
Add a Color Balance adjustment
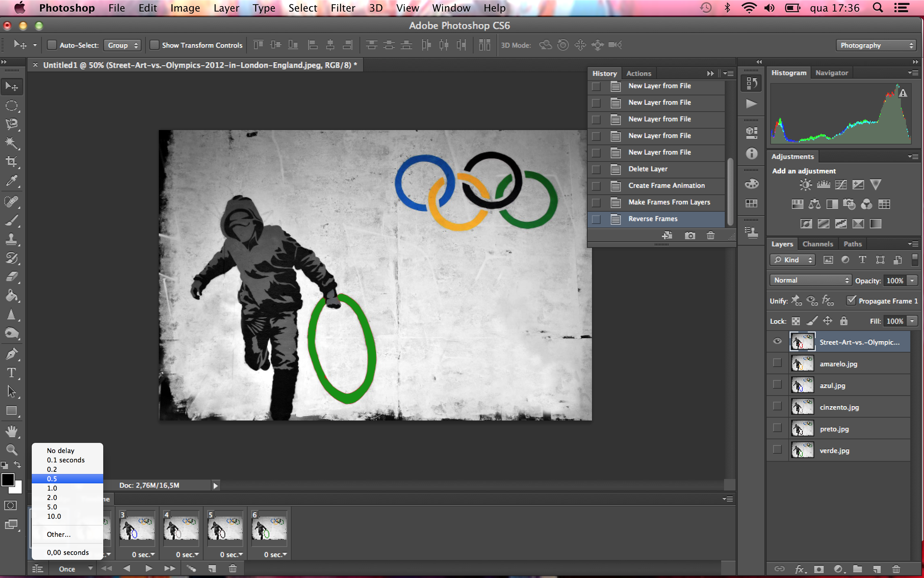814,204
